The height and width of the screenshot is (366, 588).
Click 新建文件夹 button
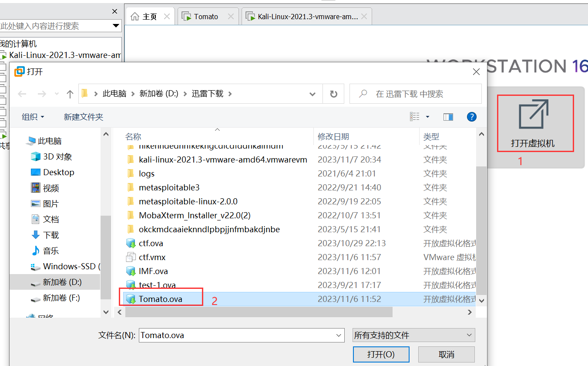coord(84,117)
